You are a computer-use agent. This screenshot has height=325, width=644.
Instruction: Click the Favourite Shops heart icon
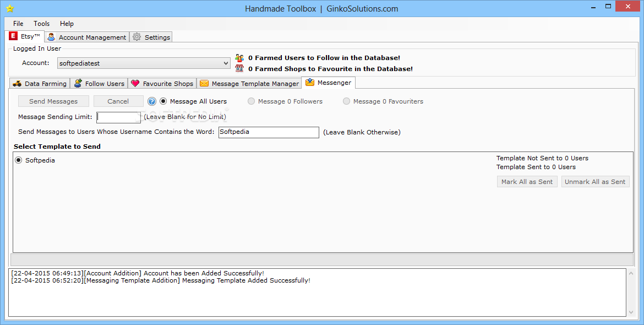135,83
